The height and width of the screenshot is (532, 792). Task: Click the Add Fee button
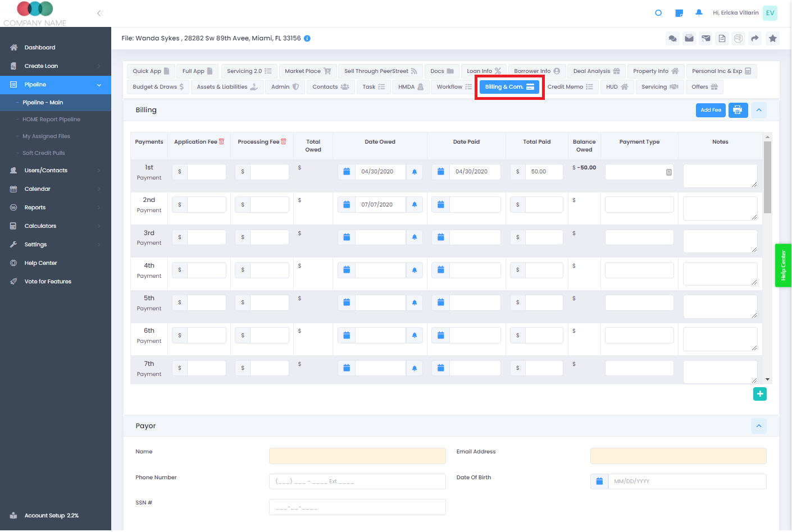[711, 110]
